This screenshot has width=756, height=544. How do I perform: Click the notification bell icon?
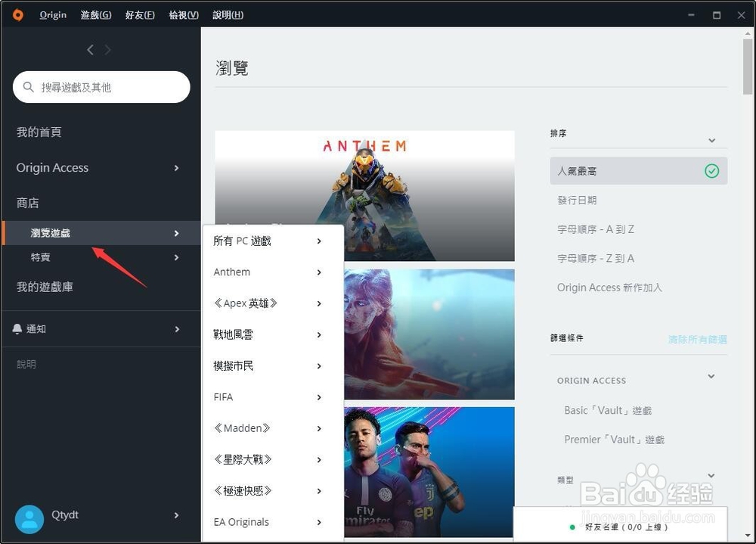[x=17, y=328]
